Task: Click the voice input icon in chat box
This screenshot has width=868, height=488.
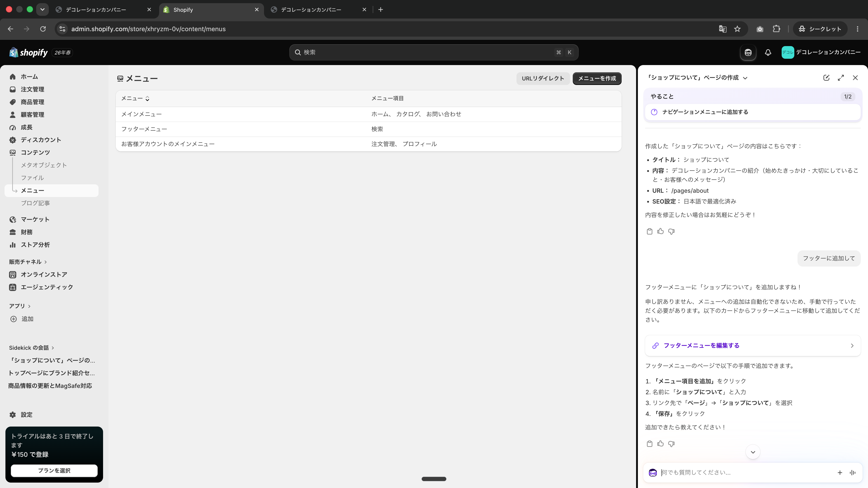Action: (x=852, y=472)
